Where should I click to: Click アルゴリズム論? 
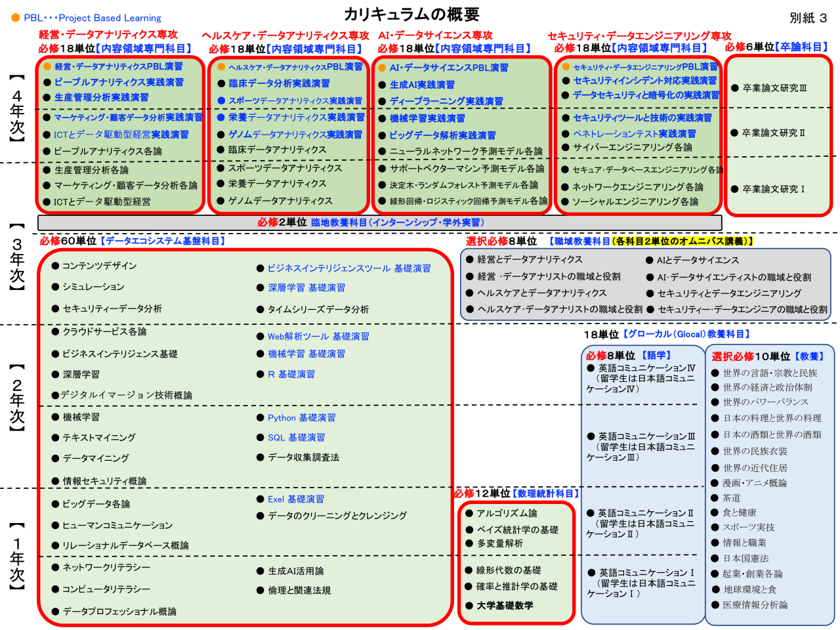coord(507,513)
